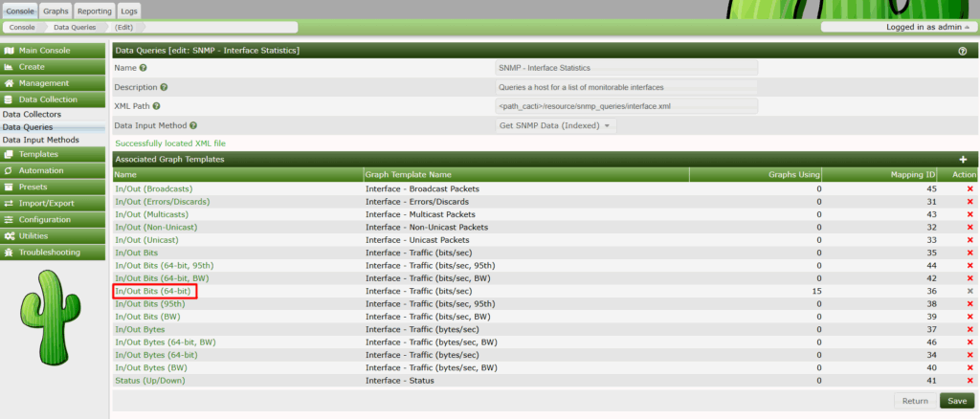980x419 pixels.
Task: Show help tooltip for Data Input Method
Action: coord(193,125)
